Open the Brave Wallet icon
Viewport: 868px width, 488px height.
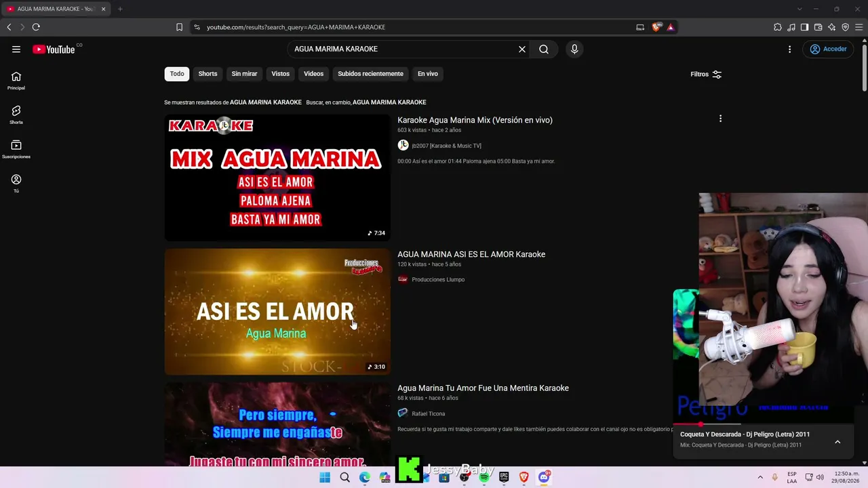pyautogui.click(x=818, y=27)
